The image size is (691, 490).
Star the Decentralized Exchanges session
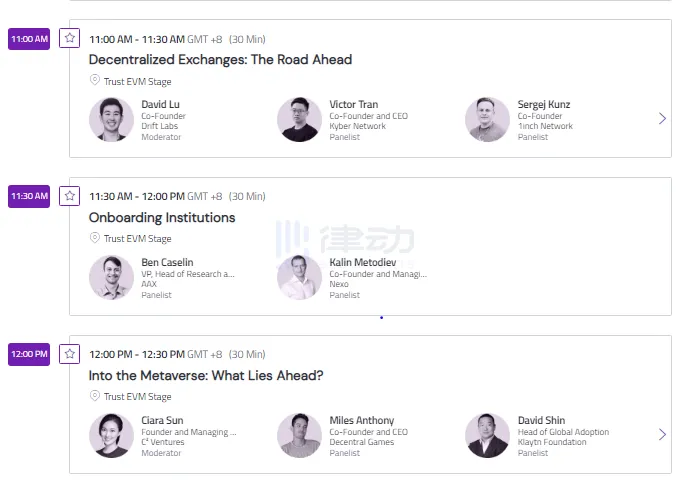[70, 38]
